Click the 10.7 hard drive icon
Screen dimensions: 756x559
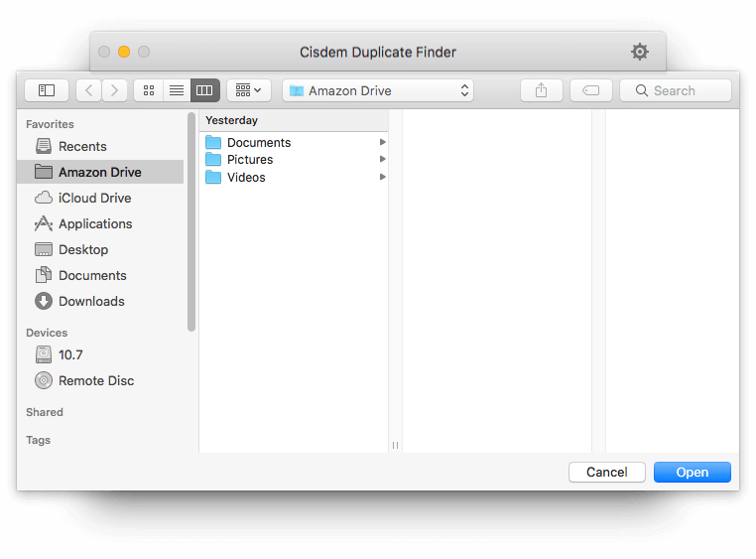click(x=44, y=354)
